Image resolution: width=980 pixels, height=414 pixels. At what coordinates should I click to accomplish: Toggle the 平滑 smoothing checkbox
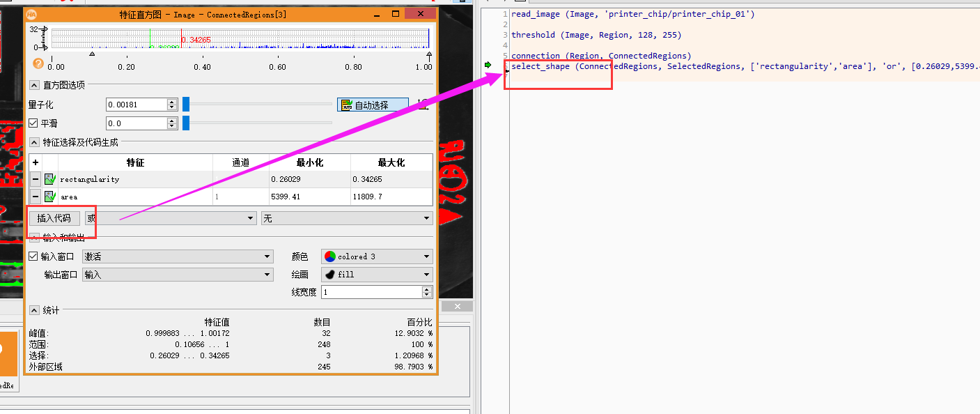point(34,123)
